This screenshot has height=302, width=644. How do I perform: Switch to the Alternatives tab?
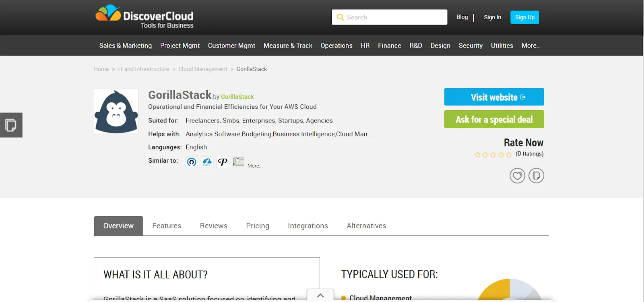(x=366, y=226)
